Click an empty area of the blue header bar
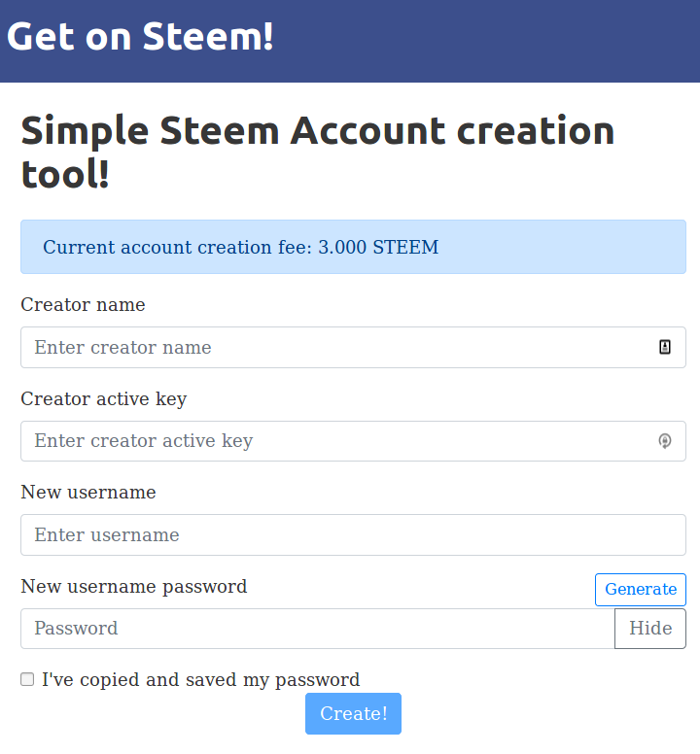The image size is (700, 754). coord(481,41)
